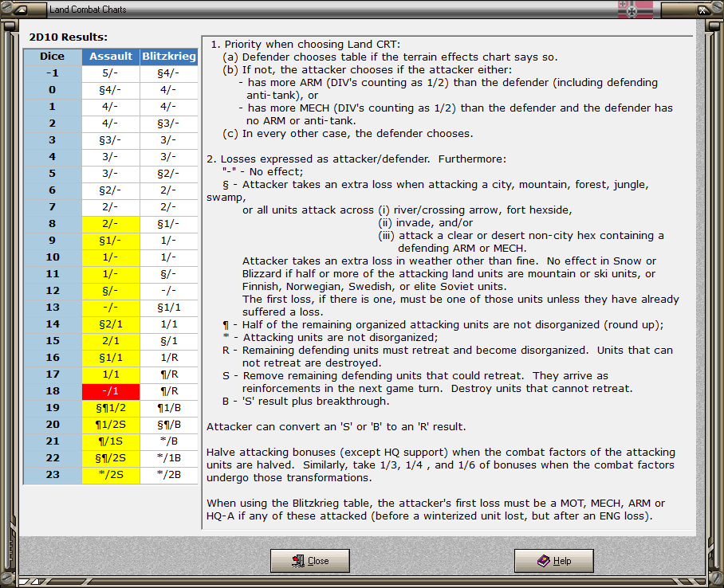Click the title bar X close icon

[x=702, y=10]
